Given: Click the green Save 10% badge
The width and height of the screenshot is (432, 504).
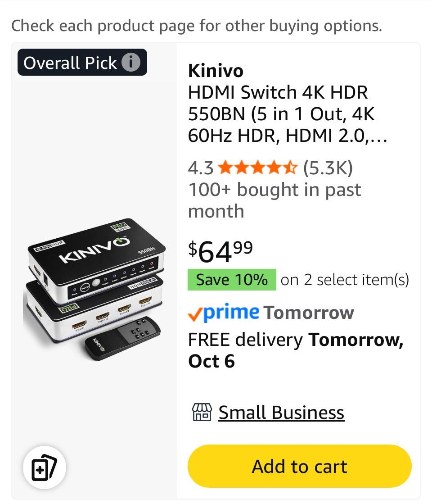Looking at the screenshot, I should (232, 280).
